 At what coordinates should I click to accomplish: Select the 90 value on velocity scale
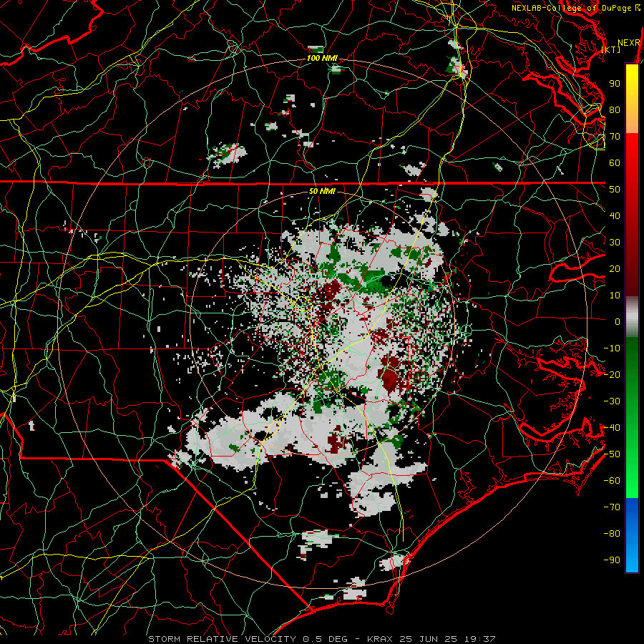coord(615,84)
